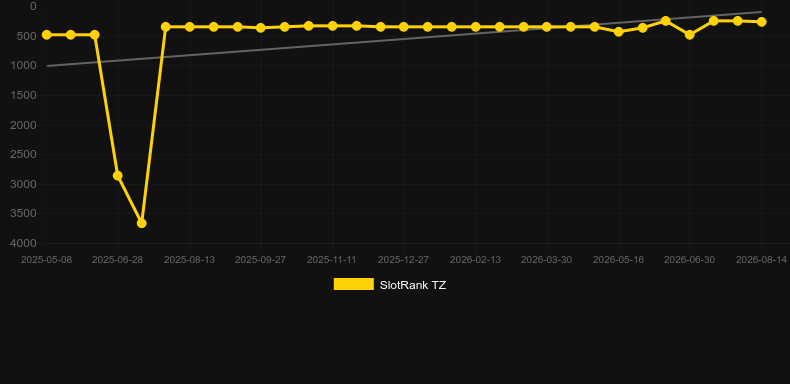Click the 2025-12-27 x-axis date label
790x384 pixels.
coord(404,260)
